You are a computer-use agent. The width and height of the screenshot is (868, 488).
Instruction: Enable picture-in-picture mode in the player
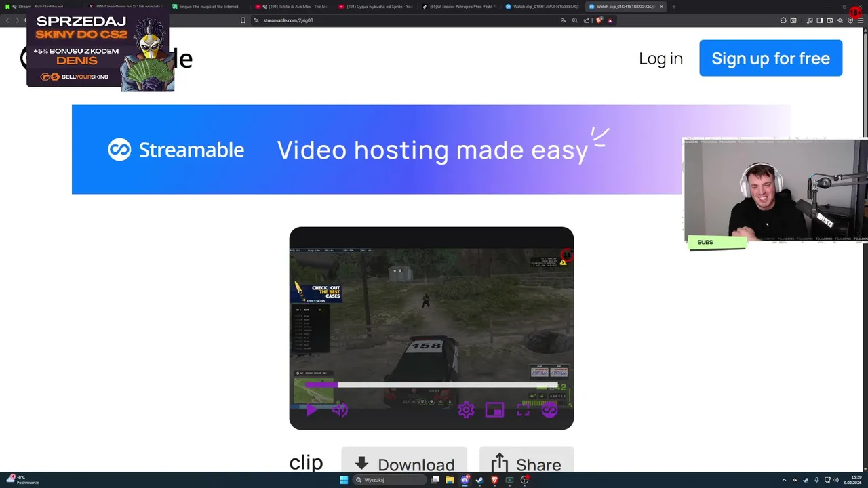click(494, 409)
